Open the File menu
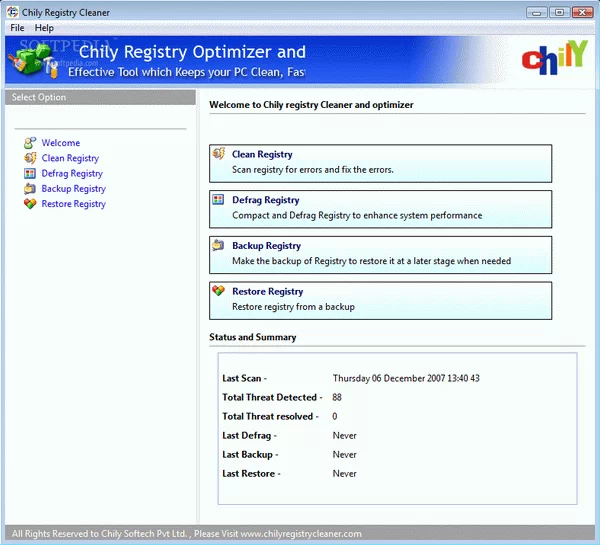This screenshot has width=600, height=545. click(17, 28)
